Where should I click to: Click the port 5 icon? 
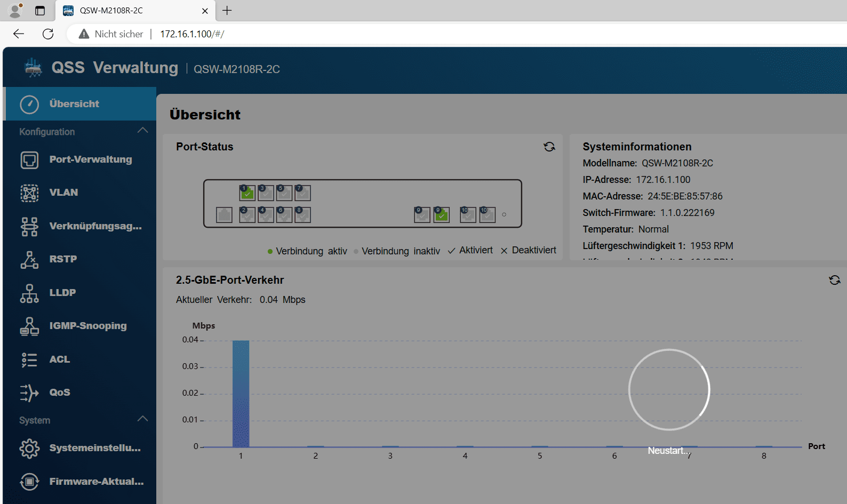tap(284, 193)
